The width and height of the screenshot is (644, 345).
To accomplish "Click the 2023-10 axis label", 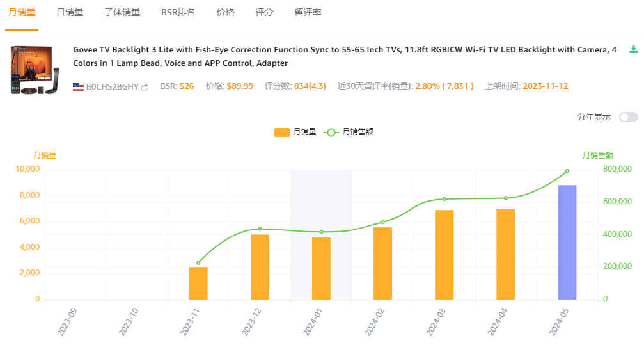I will (x=129, y=322).
